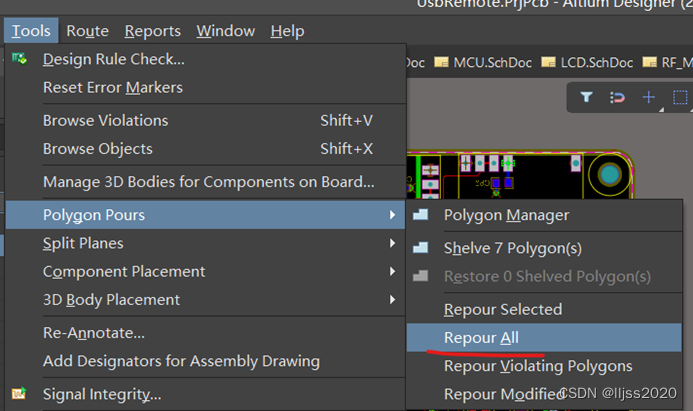Click the mounting hole pad on PCB
Screen dimensions: 693x411
click(x=610, y=175)
